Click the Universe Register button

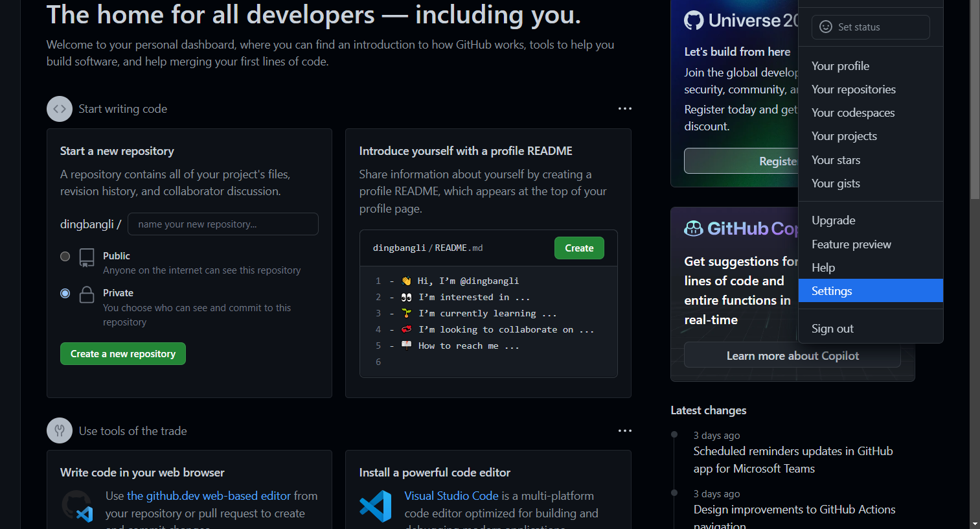tap(742, 161)
